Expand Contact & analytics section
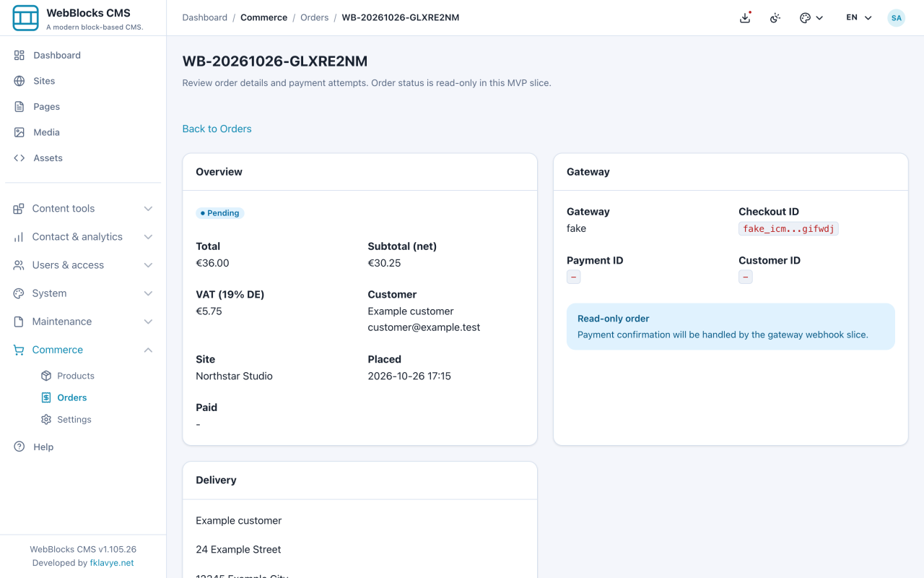924x578 pixels. pos(83,236)
